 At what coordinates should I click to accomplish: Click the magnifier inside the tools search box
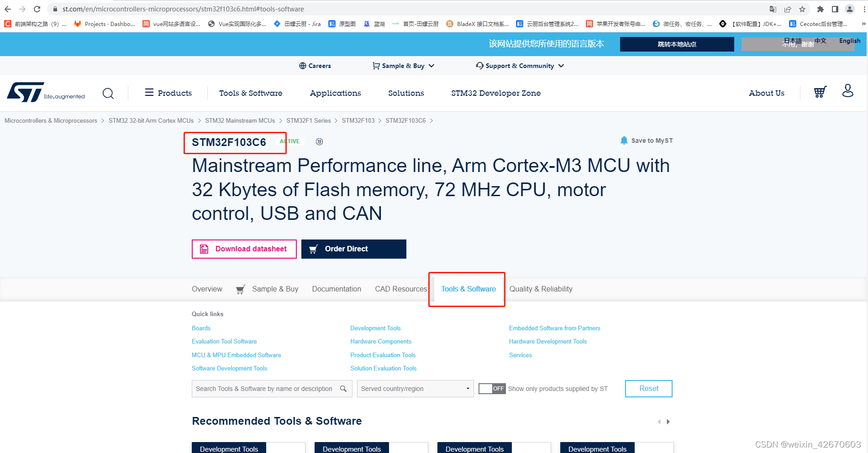click(343, 388)
